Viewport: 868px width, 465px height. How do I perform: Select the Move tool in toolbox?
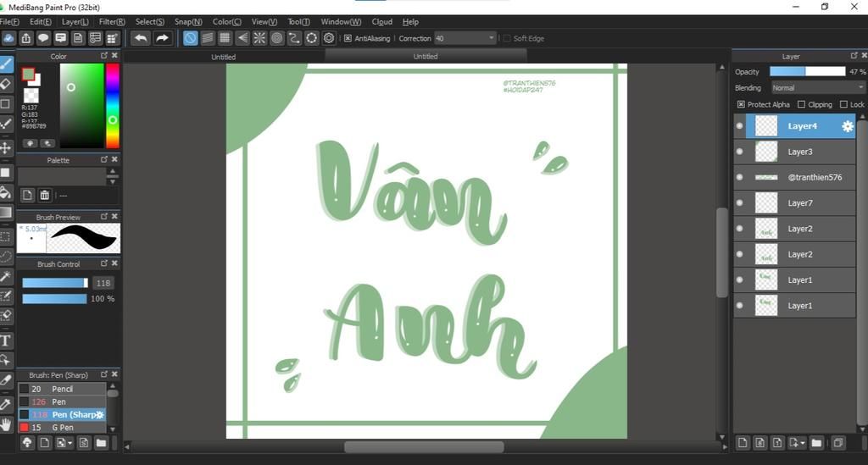(6, 148)
